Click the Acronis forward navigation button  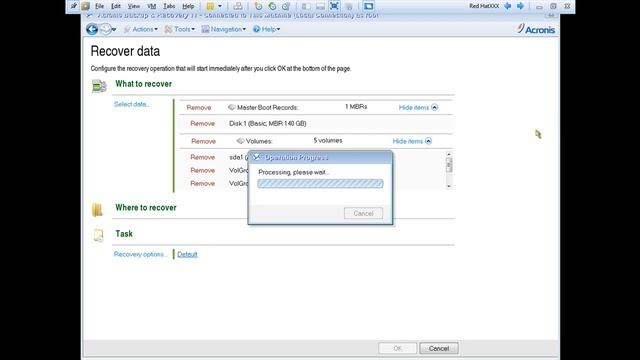coord(107,29)
